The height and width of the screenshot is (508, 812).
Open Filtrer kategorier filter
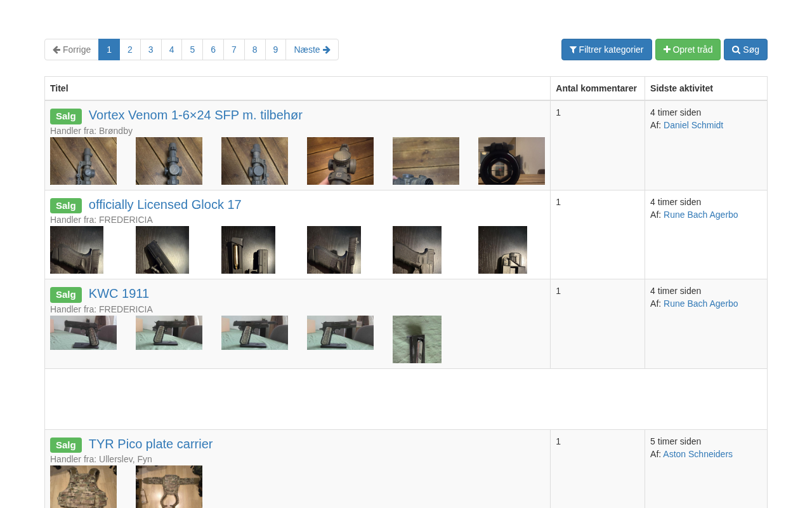pos(606,50)
